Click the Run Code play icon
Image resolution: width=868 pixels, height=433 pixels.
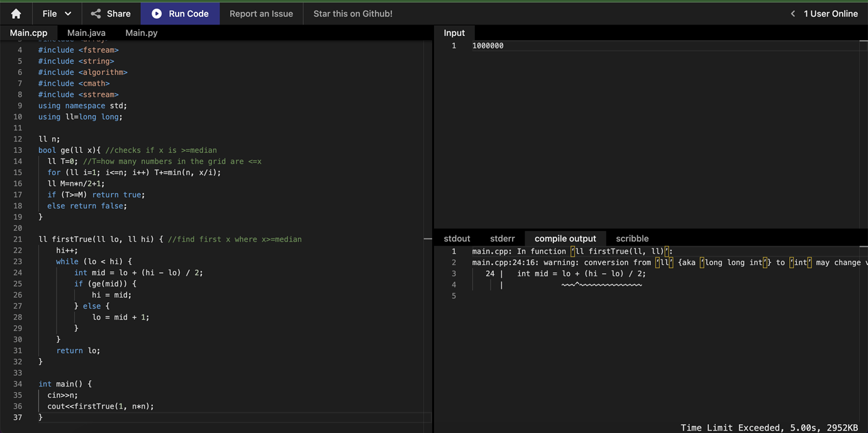pos(157,13)
